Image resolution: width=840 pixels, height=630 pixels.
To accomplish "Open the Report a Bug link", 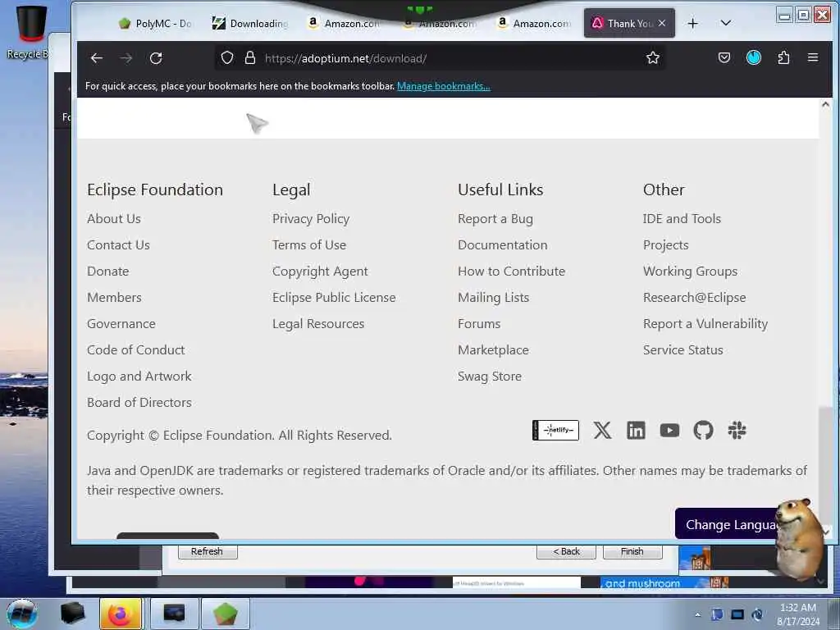I will [495, 218].
